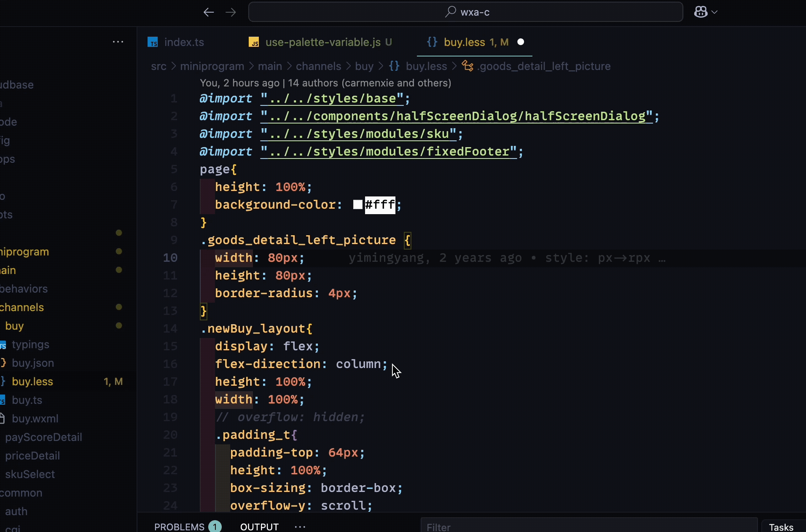Switch to the OUTPUT panel tab

259,527
